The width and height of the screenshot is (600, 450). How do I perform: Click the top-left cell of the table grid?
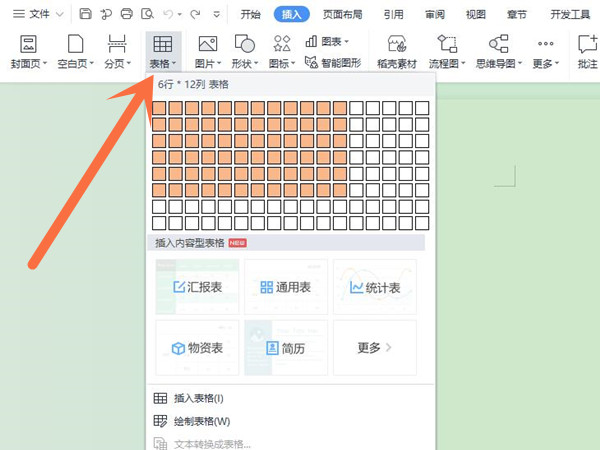(x=158, y=108)
